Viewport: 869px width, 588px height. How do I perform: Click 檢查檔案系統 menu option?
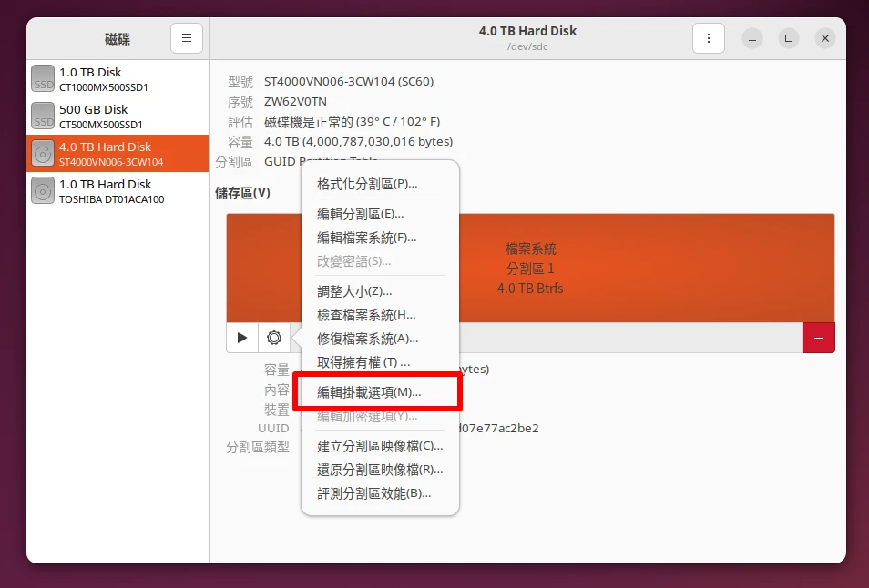[x=366, y=315]
